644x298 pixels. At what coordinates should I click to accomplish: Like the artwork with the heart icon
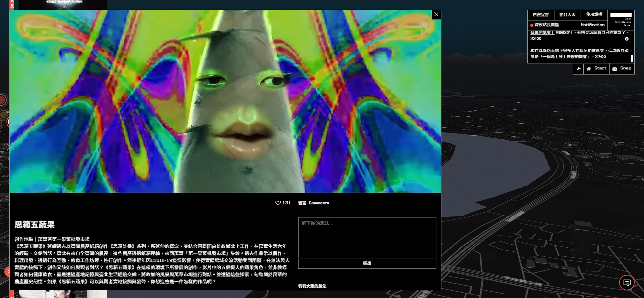click(x=278, y=203)
